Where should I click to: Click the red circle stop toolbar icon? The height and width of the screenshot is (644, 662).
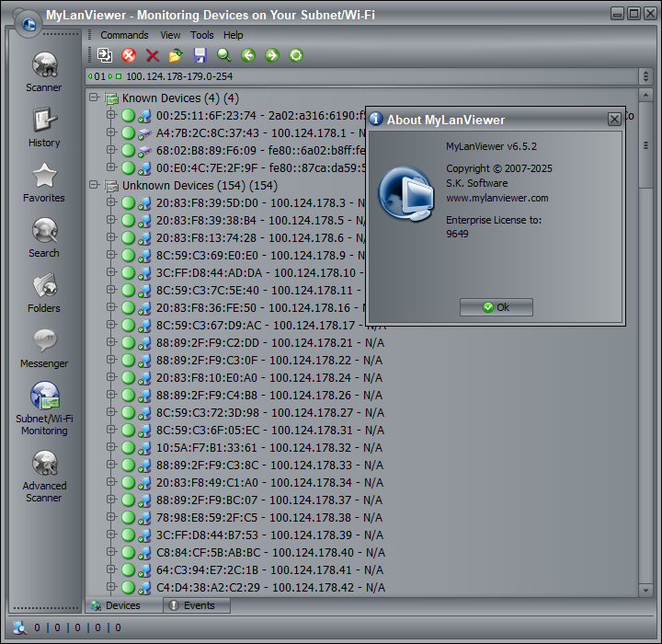pos(129,55)
